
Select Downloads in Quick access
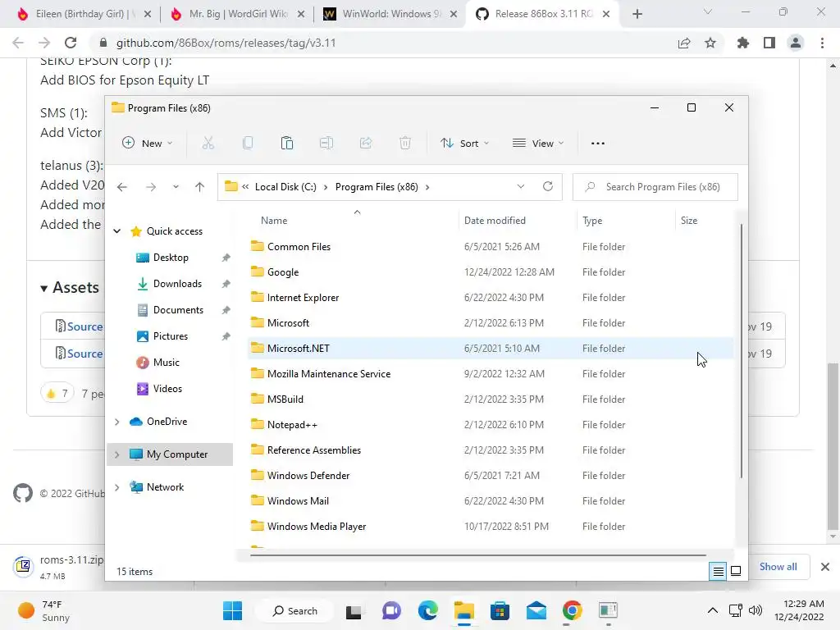point(177,284)
